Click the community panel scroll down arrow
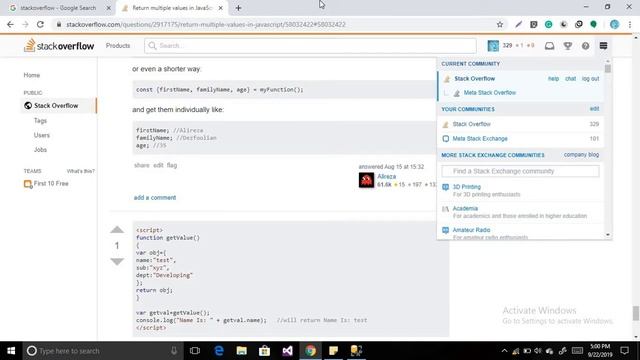 608,235
